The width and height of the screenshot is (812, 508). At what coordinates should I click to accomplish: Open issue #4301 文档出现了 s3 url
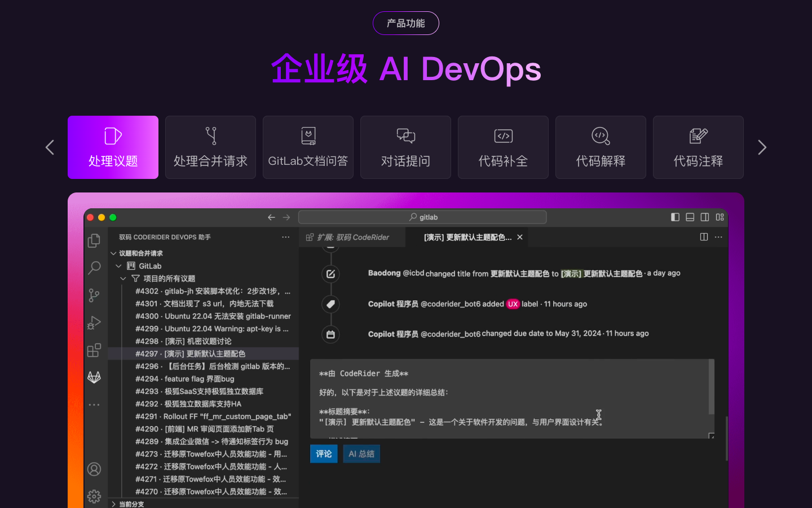[x=204, y=304]
